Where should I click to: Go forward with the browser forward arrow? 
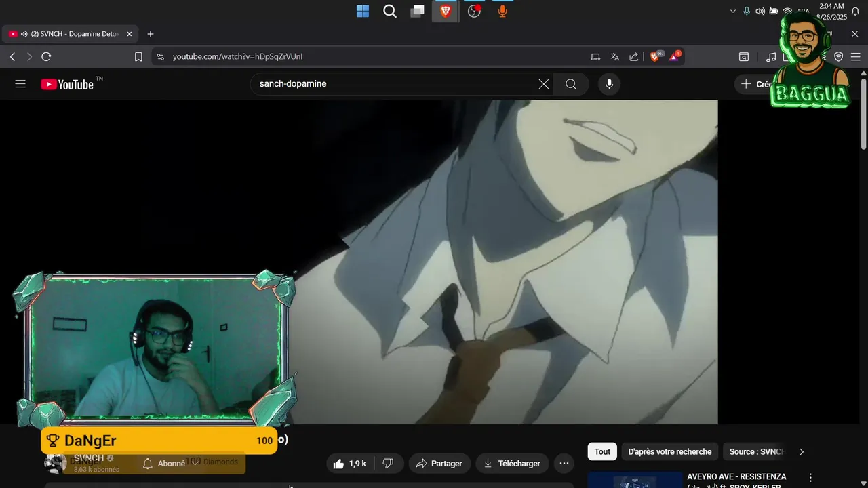pyautogui.click(x=29, y=57)
